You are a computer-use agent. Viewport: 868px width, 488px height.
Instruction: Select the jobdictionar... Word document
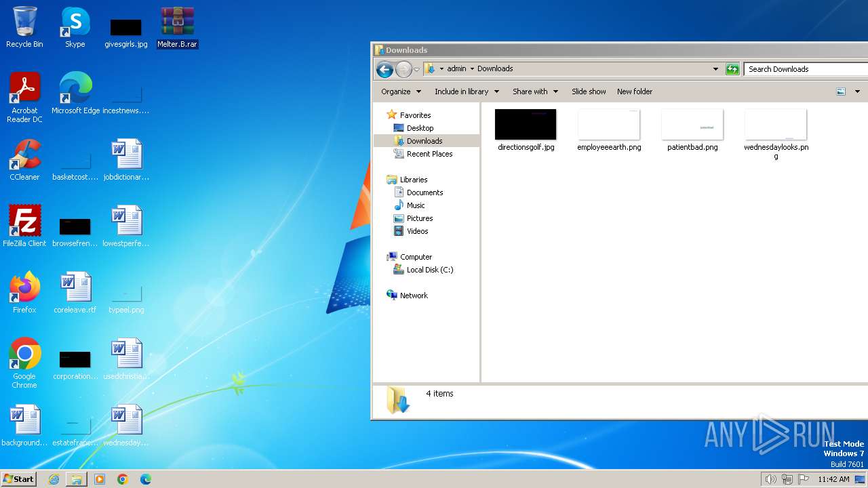point(126,160)
